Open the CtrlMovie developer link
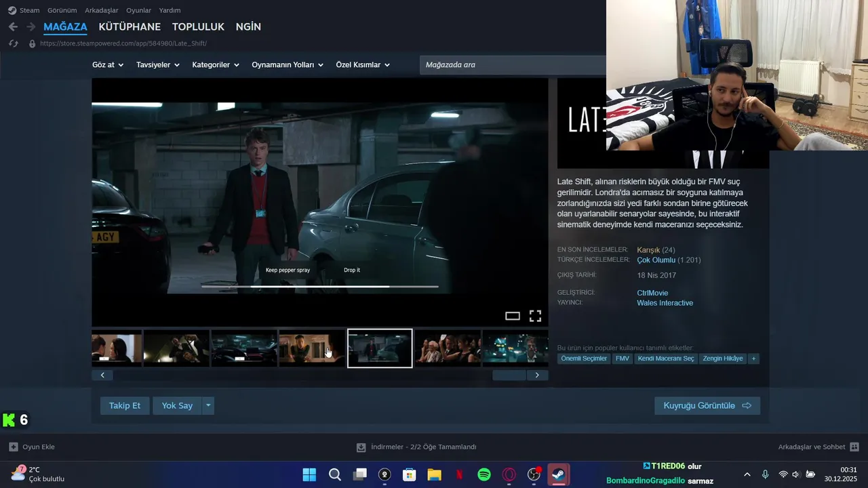The height and width of the screenshot is (488, 868). [x=652, y=293]
